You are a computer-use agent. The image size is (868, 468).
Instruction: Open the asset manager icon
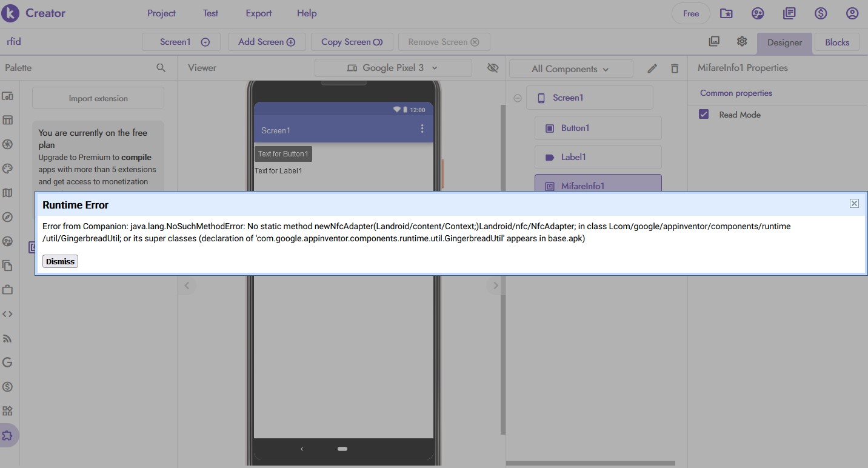click(x=714, y=41)
